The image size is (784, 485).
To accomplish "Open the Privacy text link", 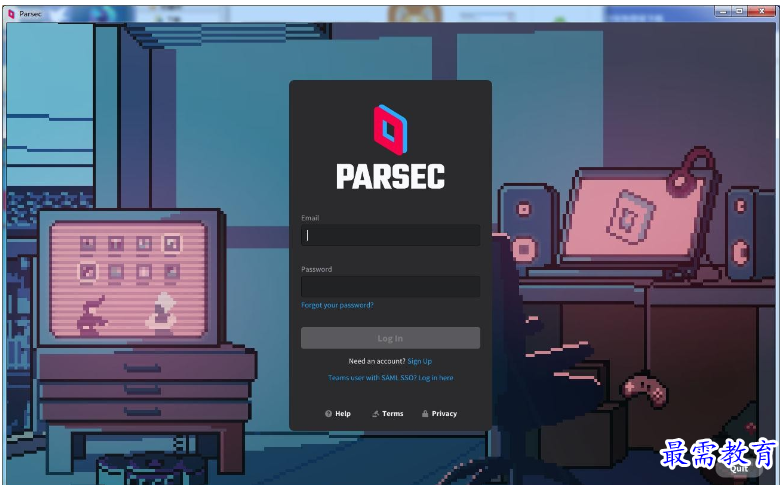I will point(444,414).
